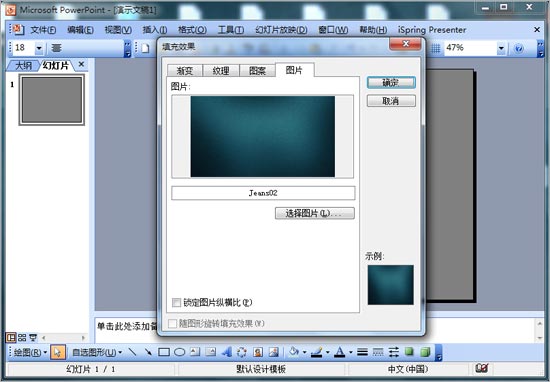Screen dimensions: 550x382
Task: Start slide show from view icons
Action: (x=33, y=337)
